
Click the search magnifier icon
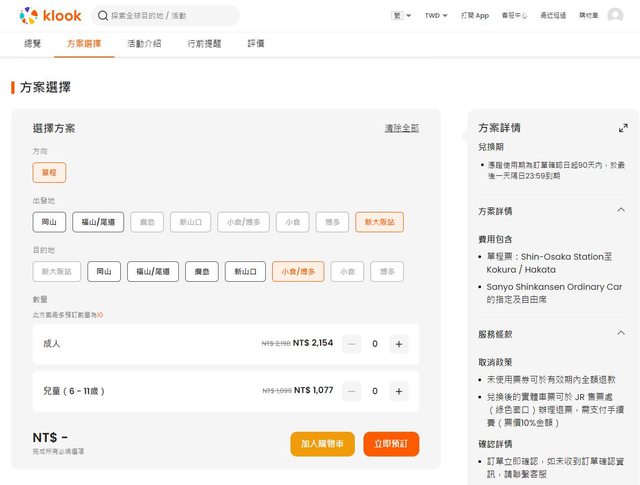click(x=103, y=16)
